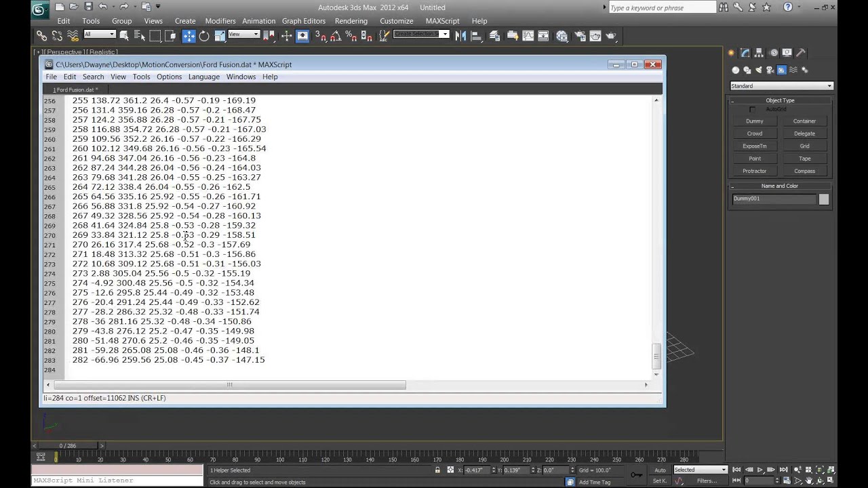Select the Geometry category sphere icon
Viewport: 868px width, 488px height.
coord(736,70)
